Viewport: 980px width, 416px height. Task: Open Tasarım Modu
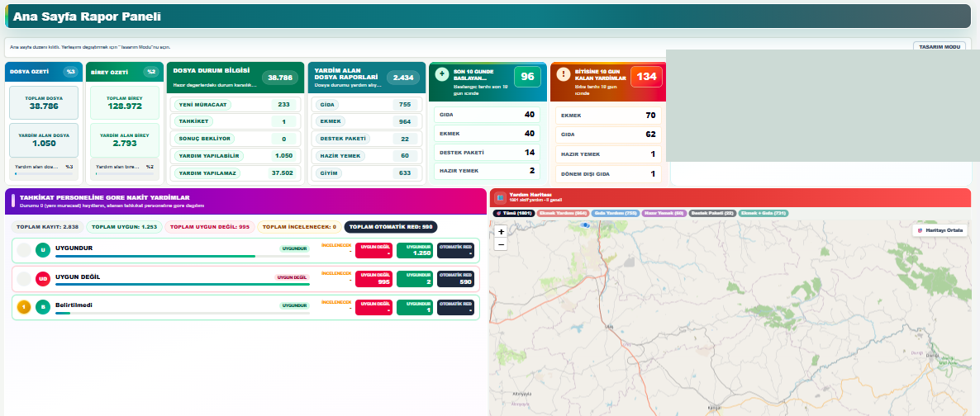[x=940, y=47]
